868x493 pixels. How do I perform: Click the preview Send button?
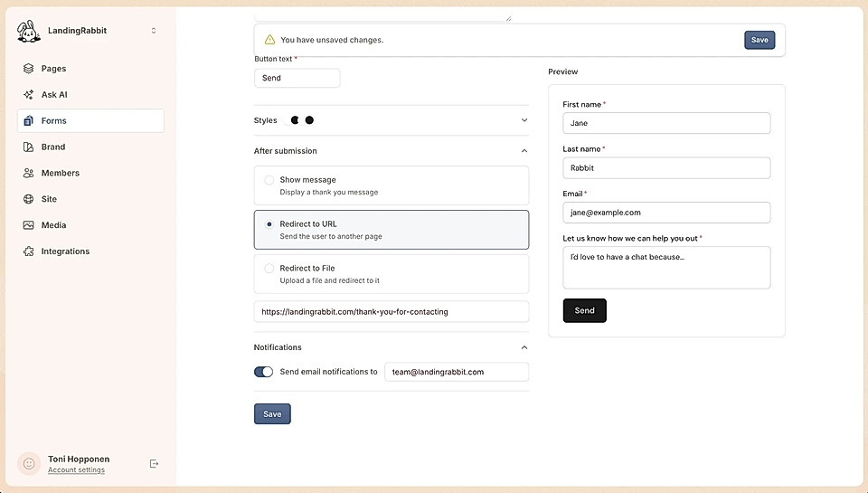585,310
